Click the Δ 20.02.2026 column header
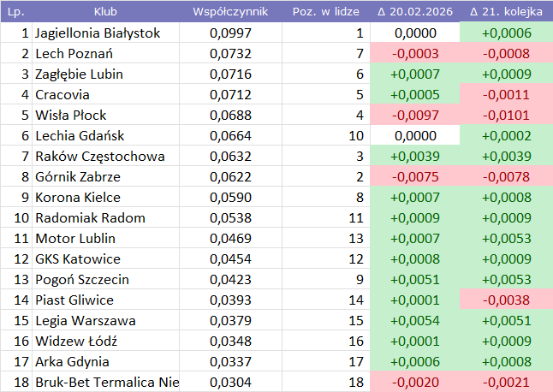The height and width of the screenshot is (392, 553). pos(414,12)
